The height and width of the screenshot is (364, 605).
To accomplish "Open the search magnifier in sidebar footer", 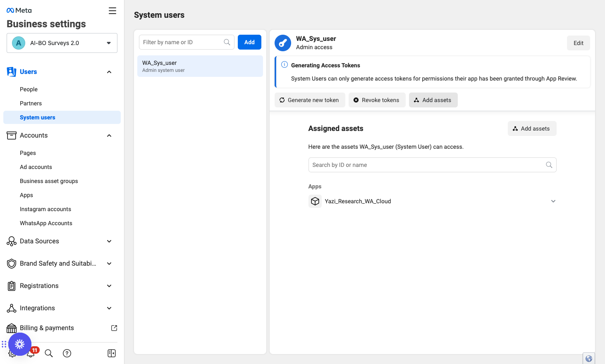I will [x=49, y=353].
